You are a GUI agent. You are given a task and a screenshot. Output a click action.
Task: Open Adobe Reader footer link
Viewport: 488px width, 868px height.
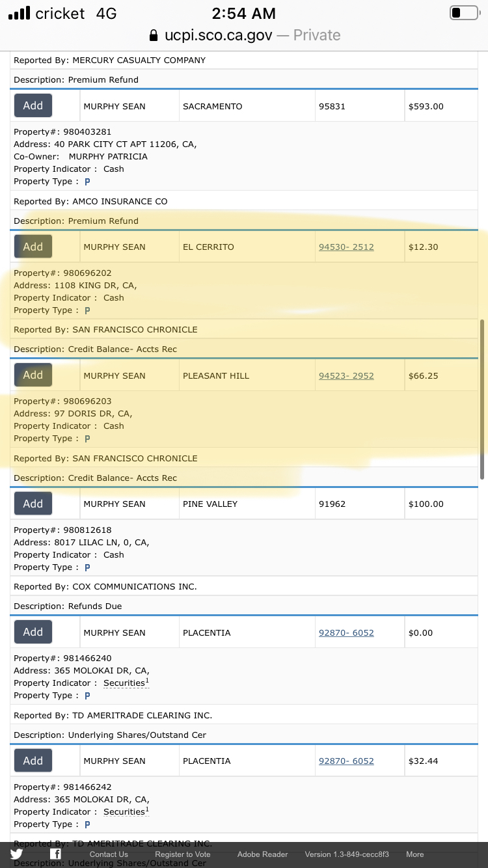tap(262, 854)
